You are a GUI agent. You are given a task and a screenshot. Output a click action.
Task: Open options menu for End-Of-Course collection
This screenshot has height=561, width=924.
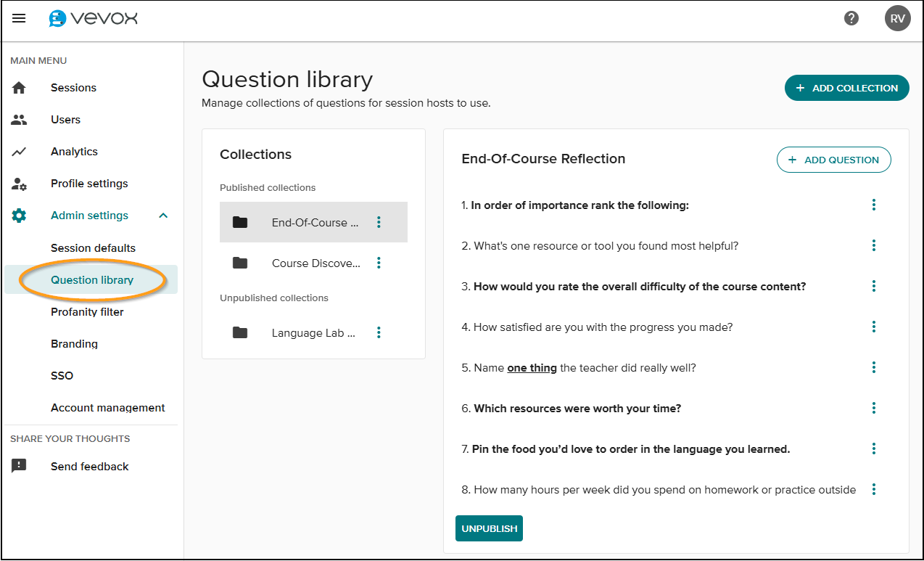pyautogui.click(x=379, y=222)
